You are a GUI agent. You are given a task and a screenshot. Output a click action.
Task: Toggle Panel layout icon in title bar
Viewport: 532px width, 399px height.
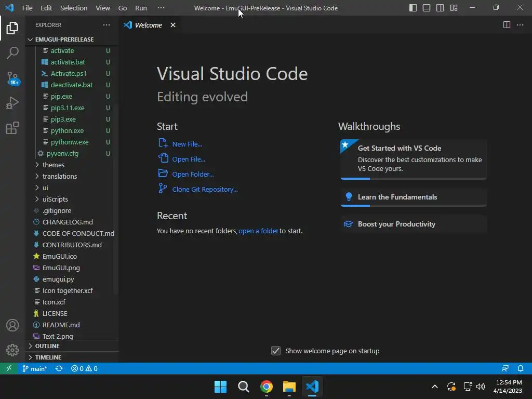[x=427, y=8]
